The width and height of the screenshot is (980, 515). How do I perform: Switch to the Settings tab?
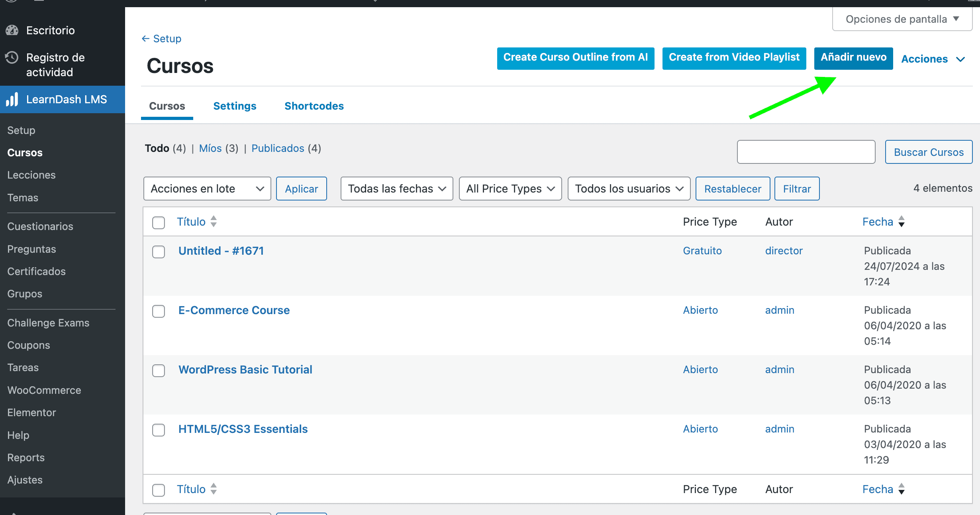(235, 106)
